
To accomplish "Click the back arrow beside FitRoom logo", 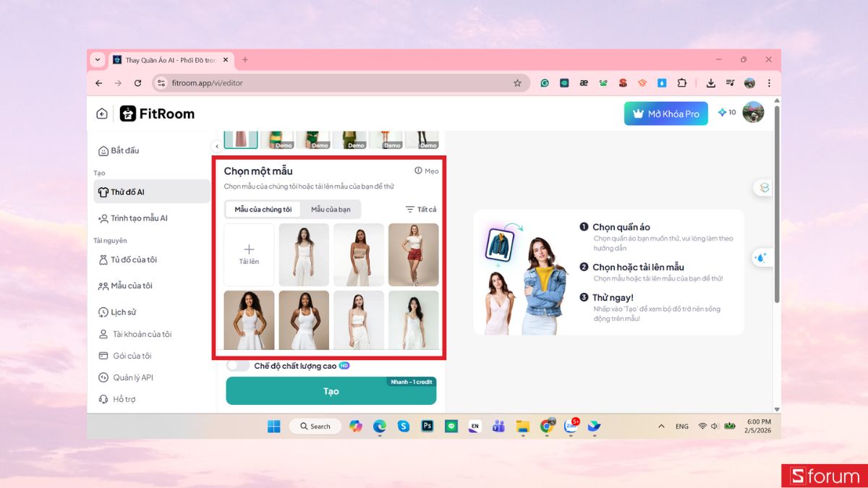I will tap(102, 114).
